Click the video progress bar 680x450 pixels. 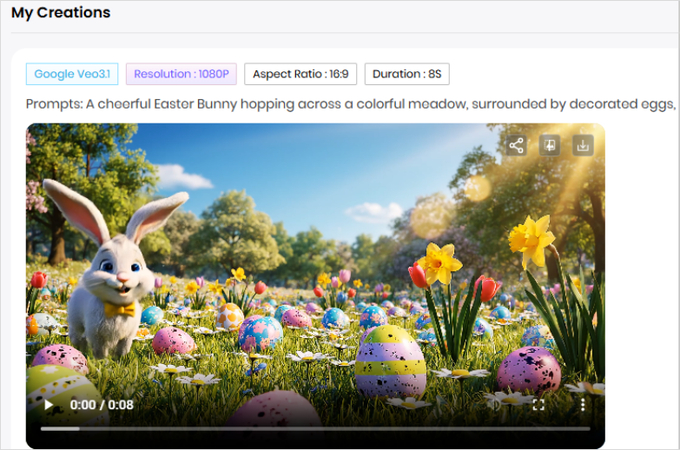coord(315,429)
